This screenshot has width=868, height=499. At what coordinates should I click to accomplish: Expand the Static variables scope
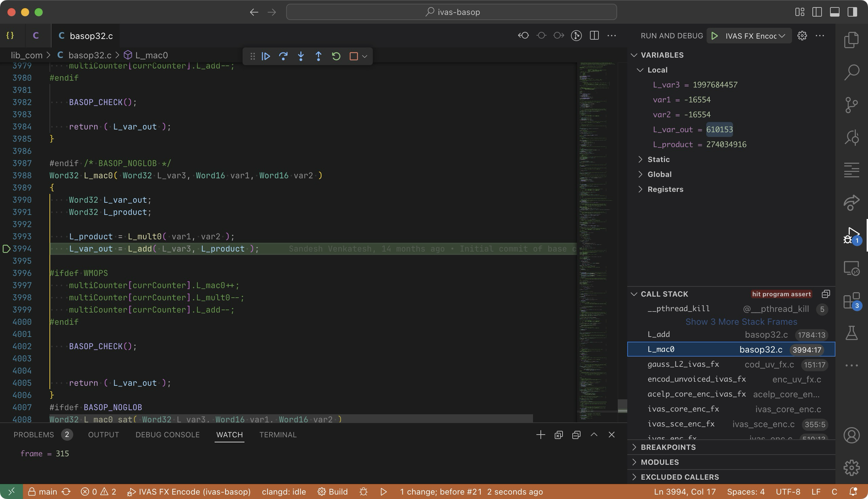pyautogui.click(x=658, y=159)
